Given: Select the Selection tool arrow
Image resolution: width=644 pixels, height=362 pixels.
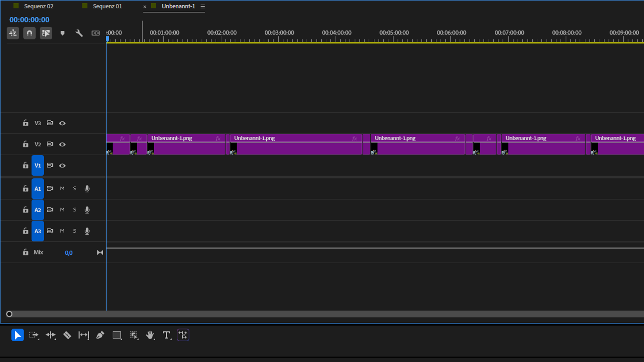Looking at the screenshot, I should (x=17, y=335).
